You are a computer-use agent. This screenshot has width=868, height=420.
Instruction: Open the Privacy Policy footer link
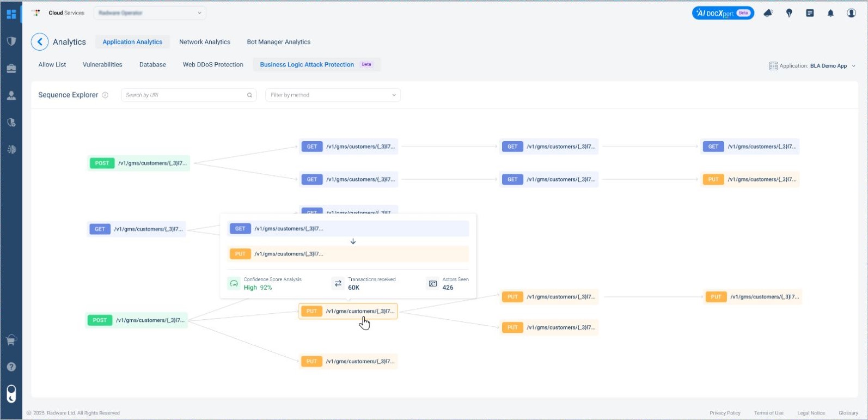[725, 413]
